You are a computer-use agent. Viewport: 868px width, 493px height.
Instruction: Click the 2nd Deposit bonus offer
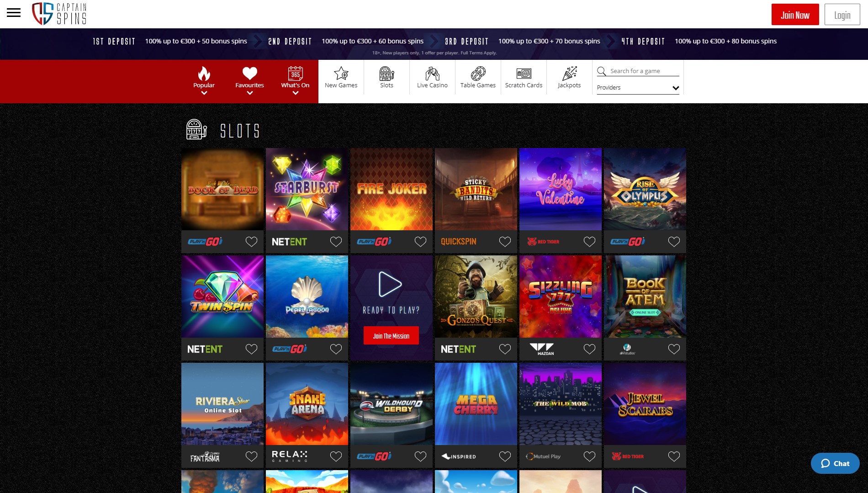(x=346, y=41)
